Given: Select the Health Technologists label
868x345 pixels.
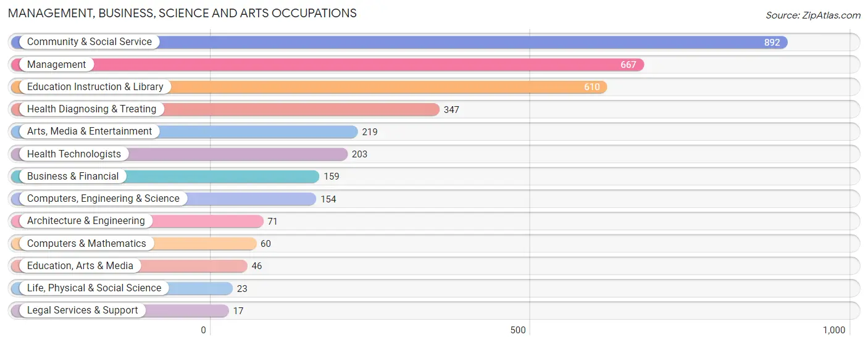Looking at the screenshot, I should 74,154.
